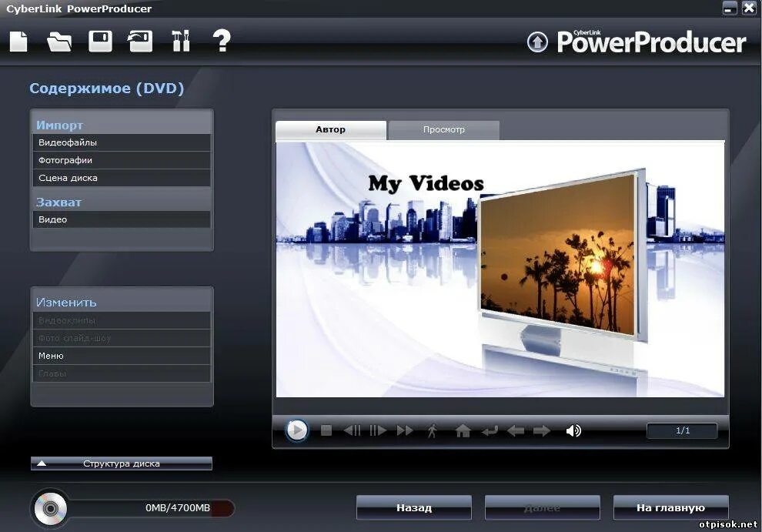Image resolution: width=762 pixels, height=532 pixels.
Task: Return with the На главную button
Action: (670, 507)
